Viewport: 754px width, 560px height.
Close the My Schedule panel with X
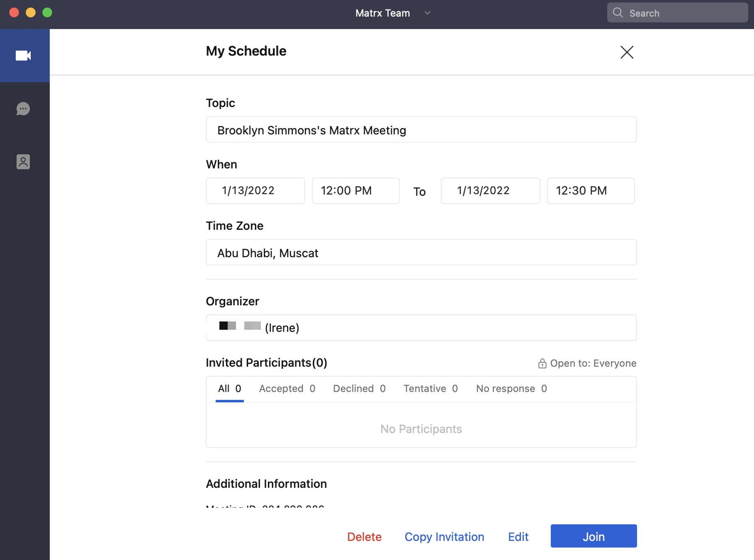[627, 52]
